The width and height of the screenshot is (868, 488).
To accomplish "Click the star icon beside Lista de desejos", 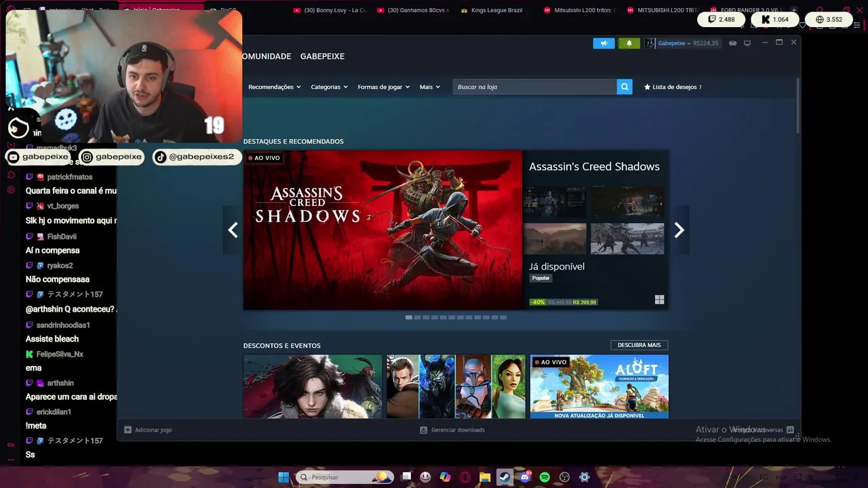I will point(647,87).
